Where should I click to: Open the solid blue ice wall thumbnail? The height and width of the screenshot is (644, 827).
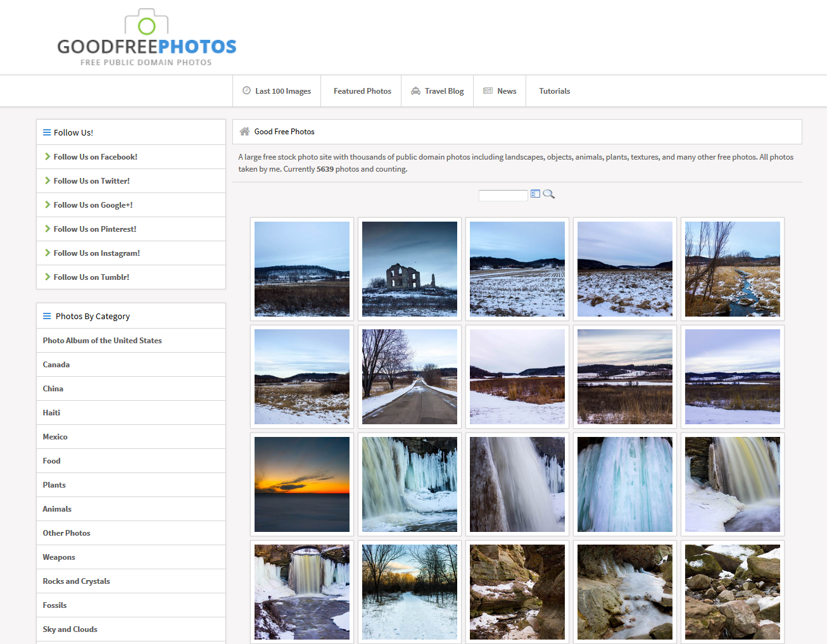click(x=625, y=484)
